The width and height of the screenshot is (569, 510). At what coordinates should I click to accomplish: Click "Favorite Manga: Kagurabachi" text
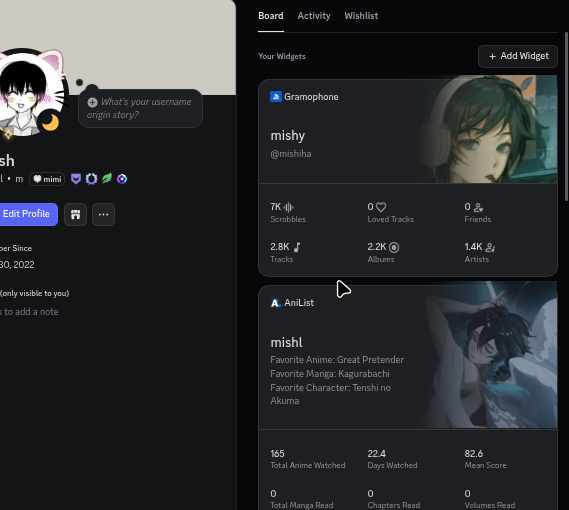(330, 374)
